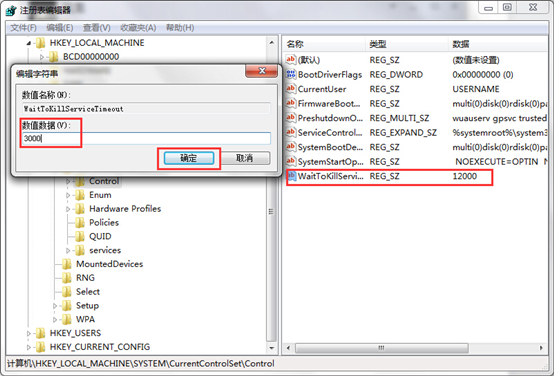Expand the Control key arrow
The height and width of the screenshot is (376, 554).
(68, 182)
